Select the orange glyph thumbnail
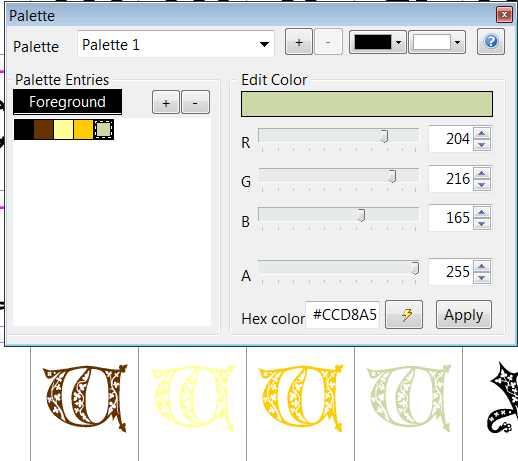 coord(301,398)
